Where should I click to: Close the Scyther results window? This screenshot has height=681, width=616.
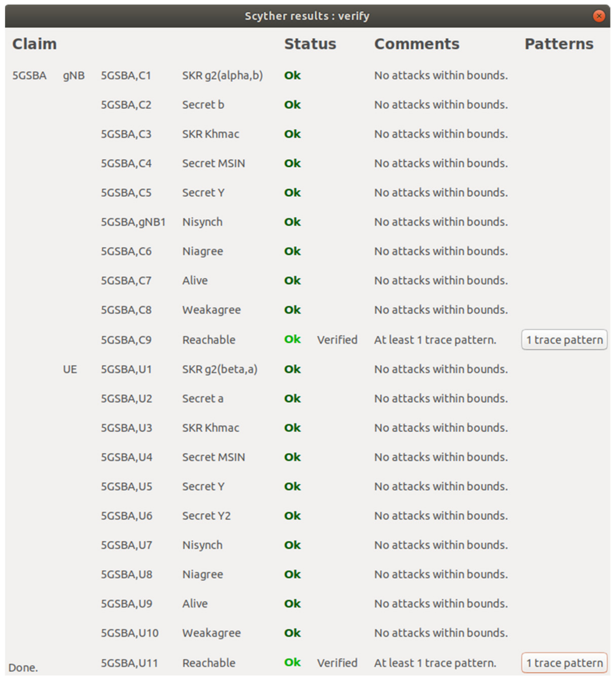[x=599, y=16]
